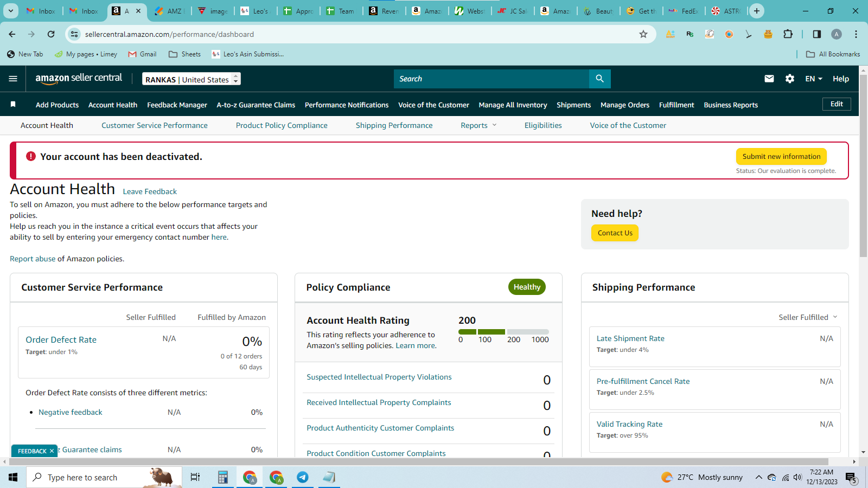Open the Seller Fulfilled dropdown in Shipping Performance

808,317
